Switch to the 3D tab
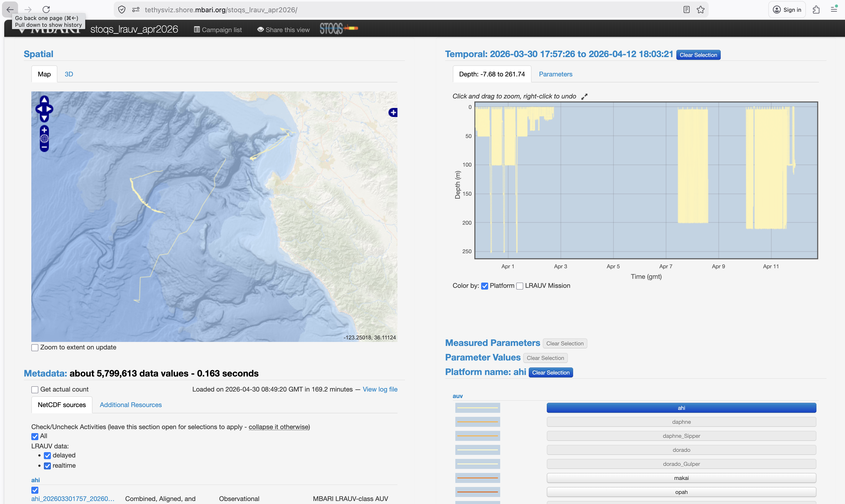 (x=69, y=74)
